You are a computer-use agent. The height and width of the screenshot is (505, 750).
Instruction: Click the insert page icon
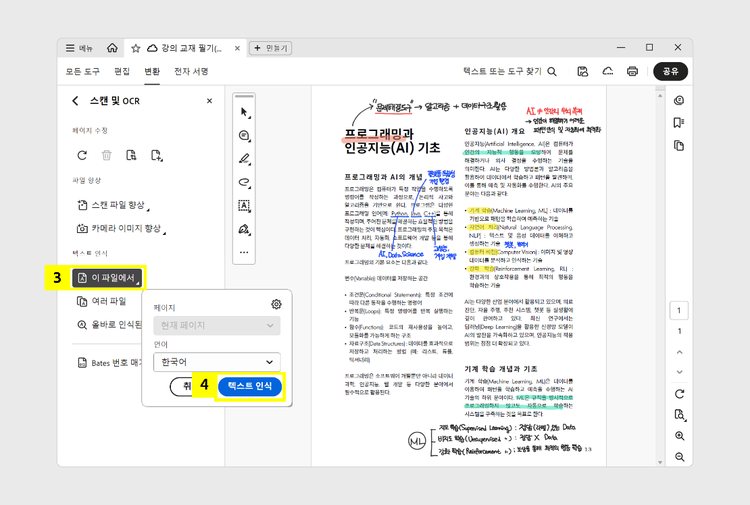click(x=156, y=155)
